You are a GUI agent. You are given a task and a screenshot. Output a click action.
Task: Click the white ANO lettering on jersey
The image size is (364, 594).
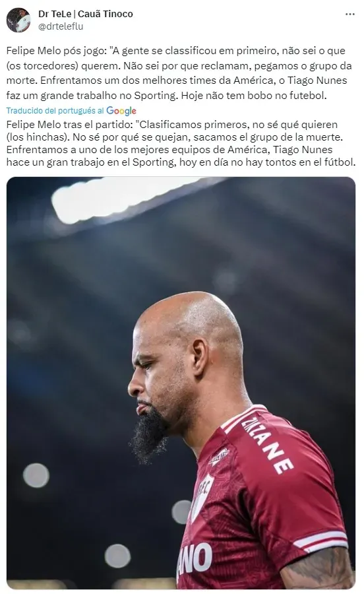195,559
